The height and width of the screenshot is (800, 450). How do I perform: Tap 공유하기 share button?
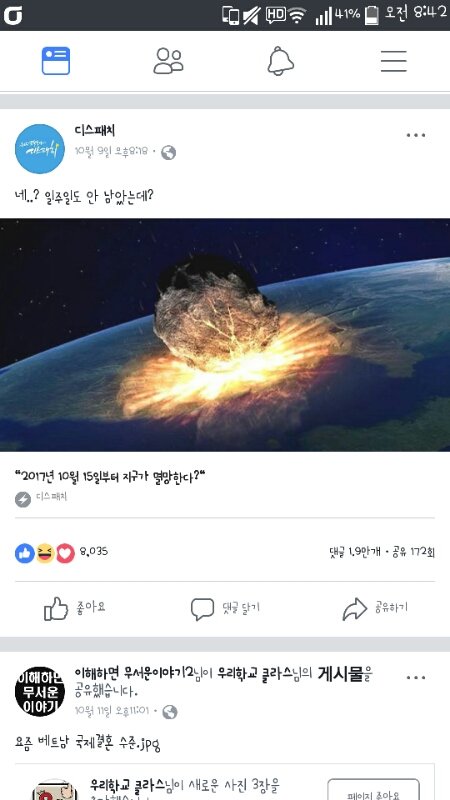click(x=375, y=609)
